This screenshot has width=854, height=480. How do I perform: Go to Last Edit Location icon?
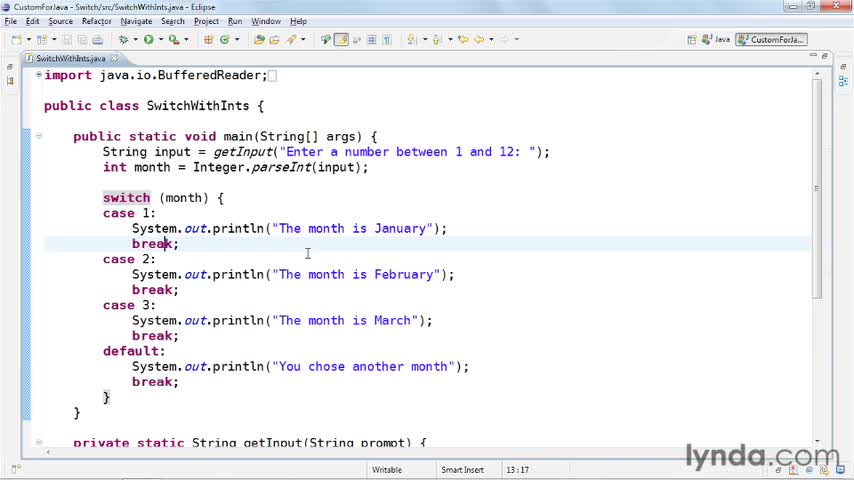[463, 40]
